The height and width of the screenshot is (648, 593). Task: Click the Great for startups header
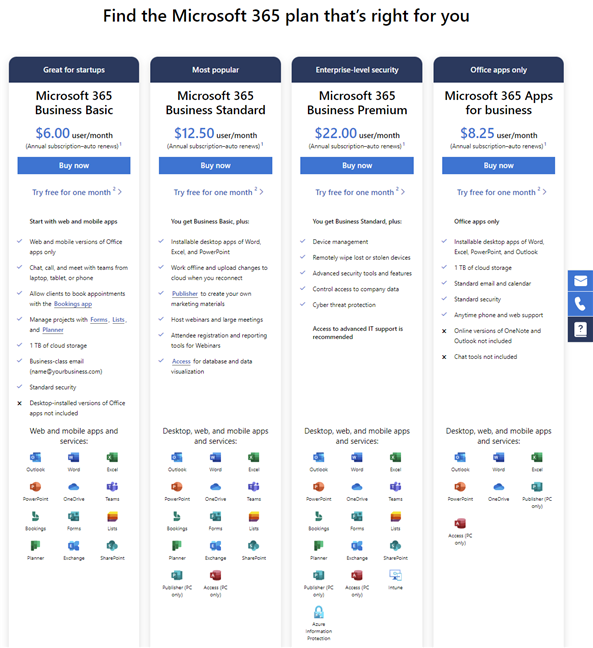74,70
